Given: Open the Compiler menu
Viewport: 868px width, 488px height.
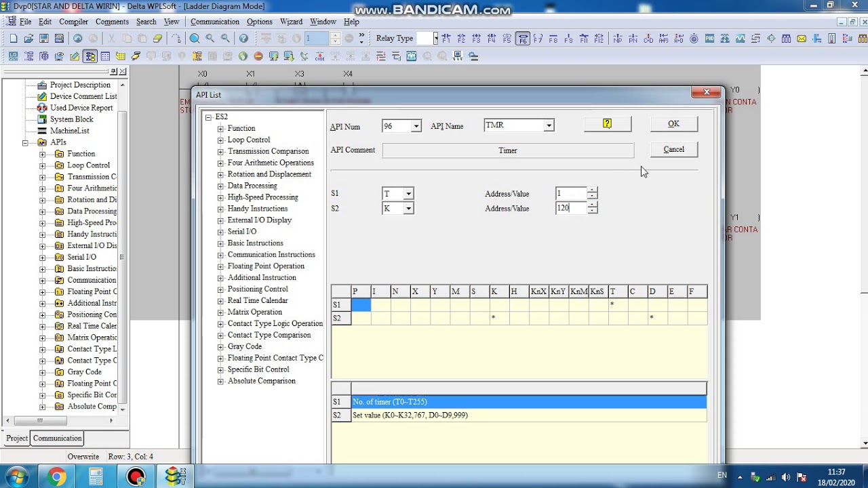Looking at the screenshot, I should point(74,22).
